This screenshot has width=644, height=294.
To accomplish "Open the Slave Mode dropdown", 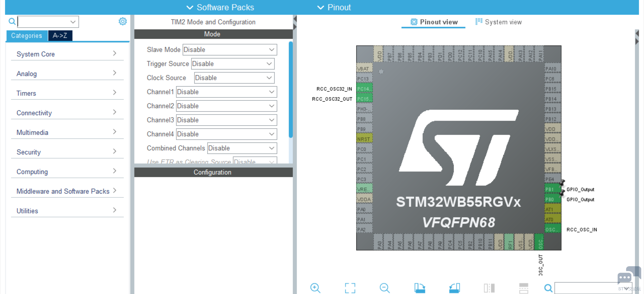I will coord(230,50).
